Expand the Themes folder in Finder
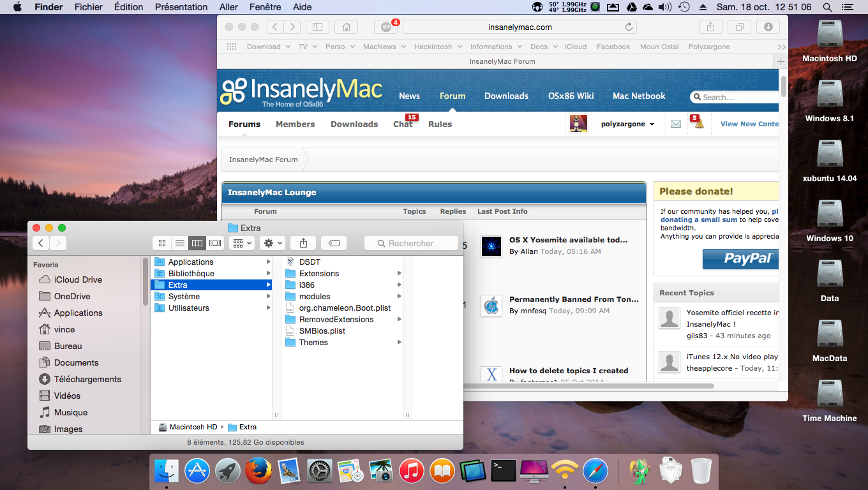 tap(400, 343)
